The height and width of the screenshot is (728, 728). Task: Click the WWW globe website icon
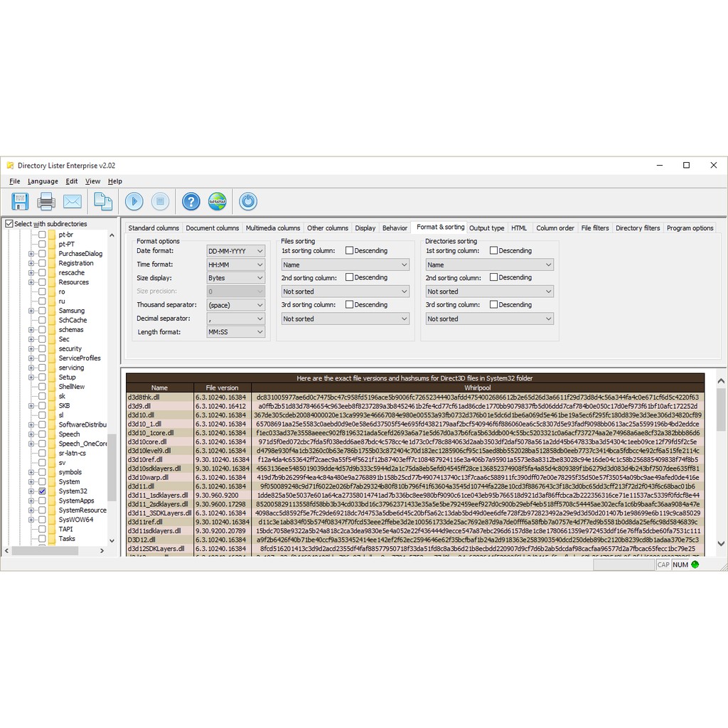pos(218,201)
